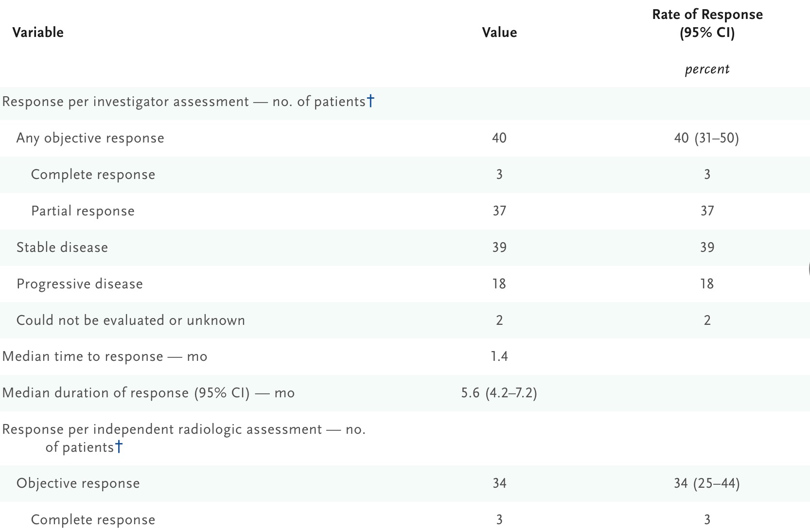Image resolution: width=810 pixels, height=532 pixels.
Task: Click Could not be evaluated or unknown
Action: pyautogui.click(x=131, y=320)
